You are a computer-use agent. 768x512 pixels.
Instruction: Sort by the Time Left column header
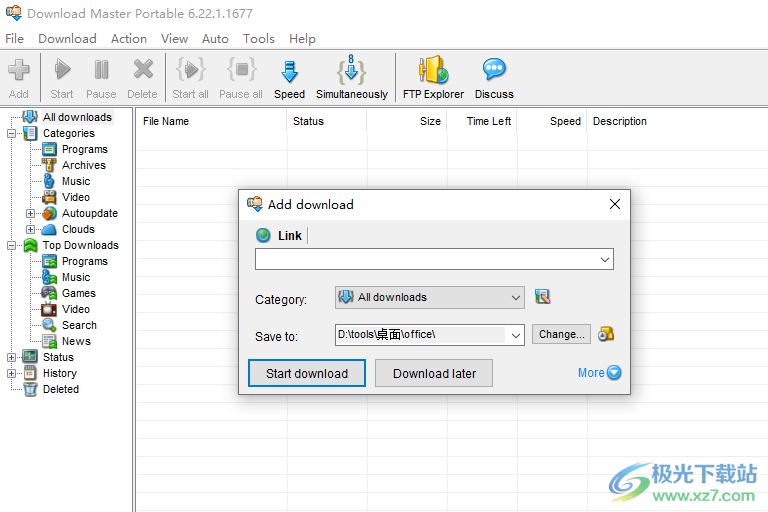click(x=482, y=121)
